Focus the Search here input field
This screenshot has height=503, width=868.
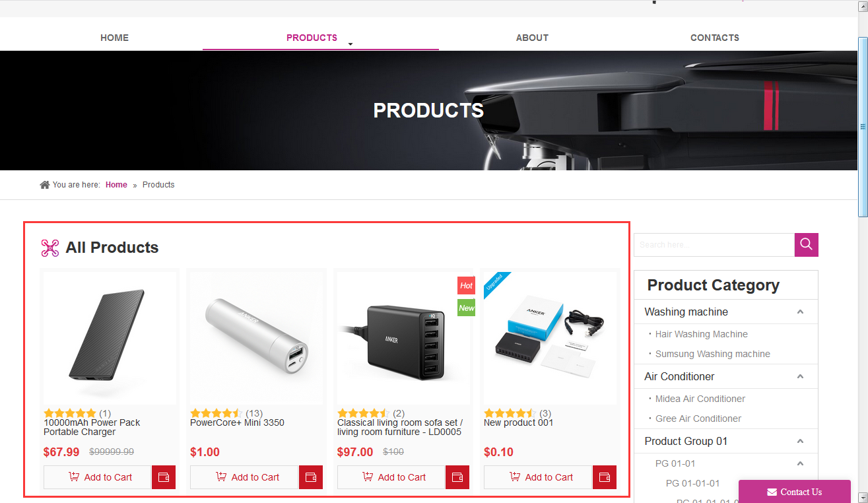click(x=714, y=245)
